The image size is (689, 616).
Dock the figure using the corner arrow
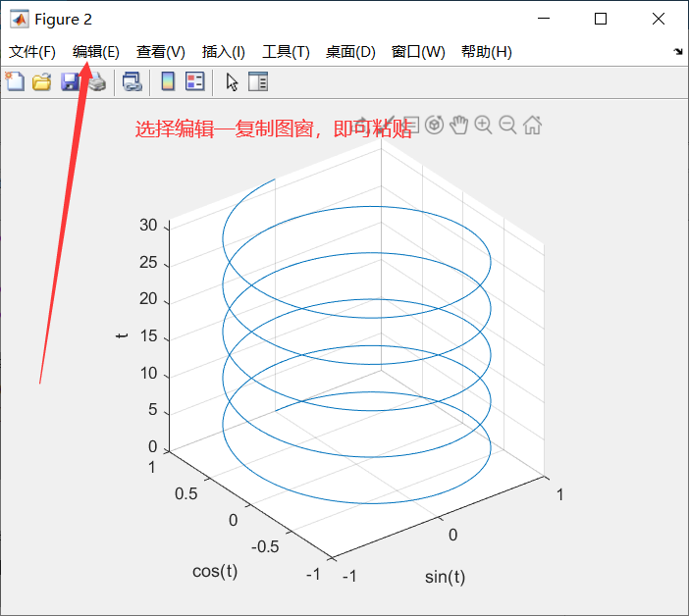pyautogui.click(x=678, y=52)
